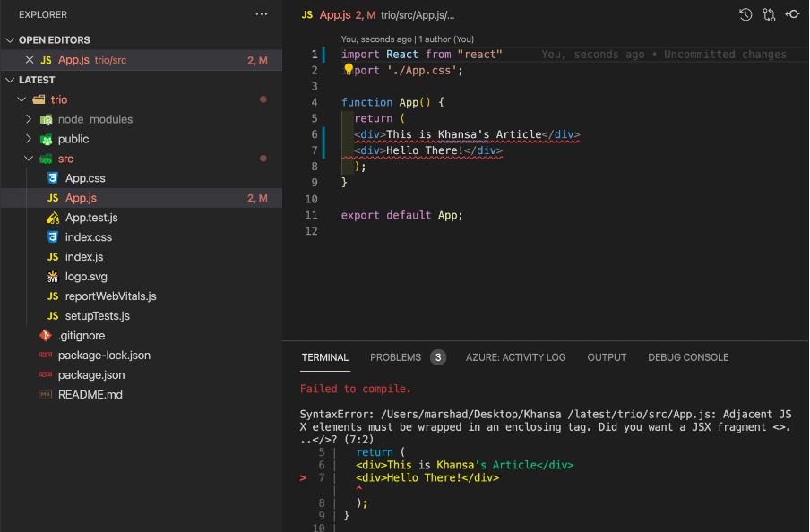The height and width of the screenshot is (532, 810).
Task: Click the Problems count badge showing 3
Action: (438, 356)
